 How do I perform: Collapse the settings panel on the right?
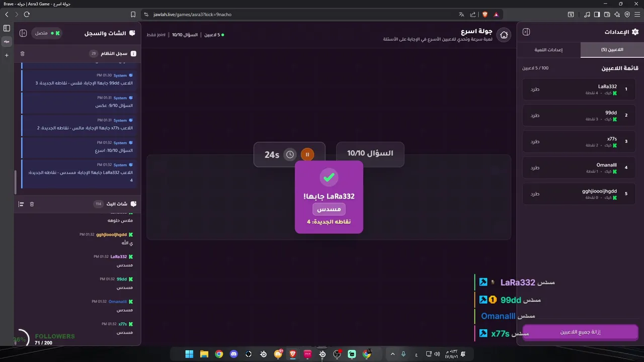pyautogui.click(x=526, y=32)
